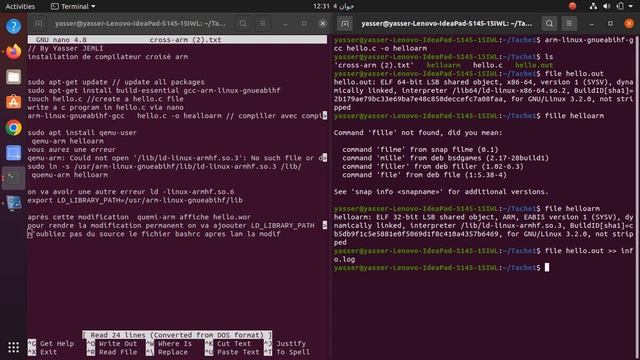Click the new tab icon in left terminal
Image resolution: width=640 pixels, height=360 pixels.
pyautogui.click(x=38, y=24)
